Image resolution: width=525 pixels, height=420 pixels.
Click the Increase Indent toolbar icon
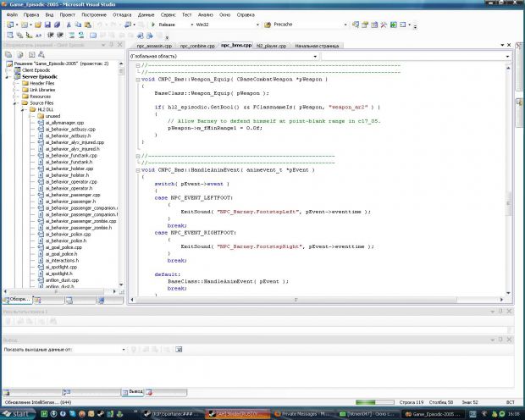click(61, 35)
